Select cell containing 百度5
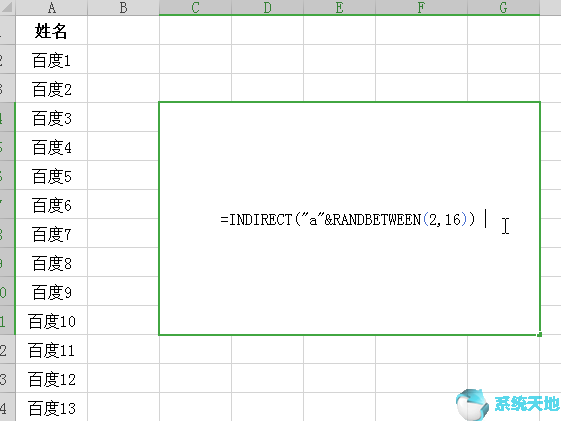 pos(52,176)
